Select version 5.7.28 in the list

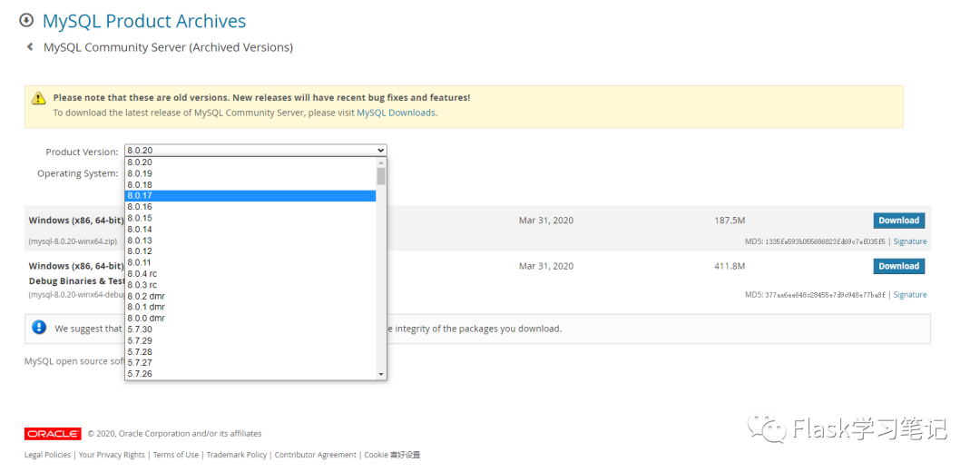(x=250, y=351)
